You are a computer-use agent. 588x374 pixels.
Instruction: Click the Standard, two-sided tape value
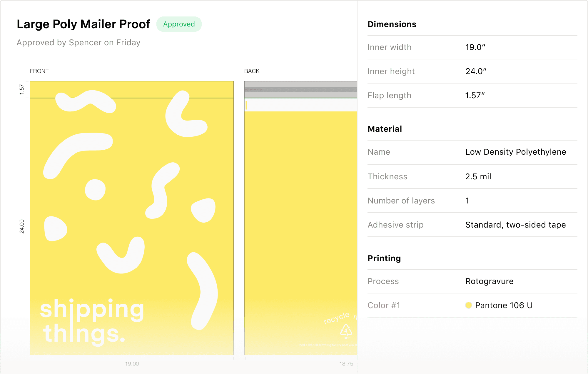point(515,225)
